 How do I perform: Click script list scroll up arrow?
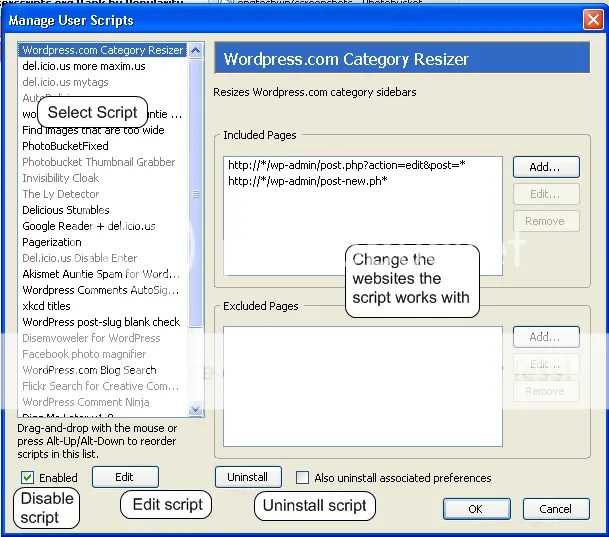196,50
